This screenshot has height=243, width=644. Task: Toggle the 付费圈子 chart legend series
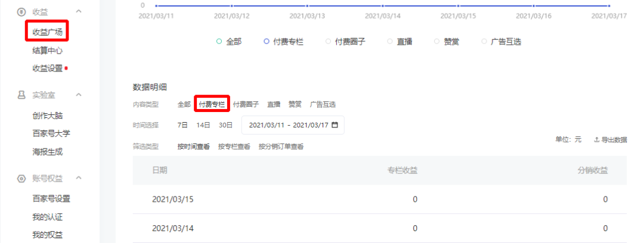pyautogui.click(x=345, y=42)
